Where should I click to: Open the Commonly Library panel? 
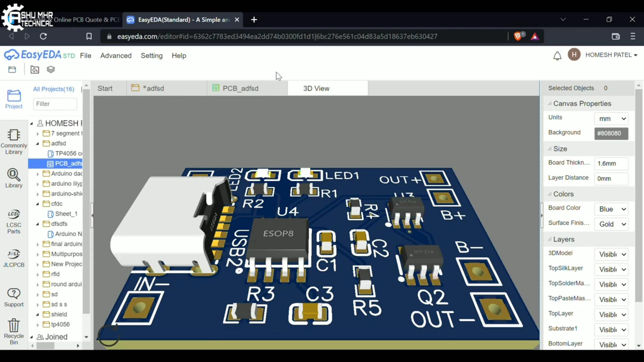pyautogui.click(x=14, y=141)
